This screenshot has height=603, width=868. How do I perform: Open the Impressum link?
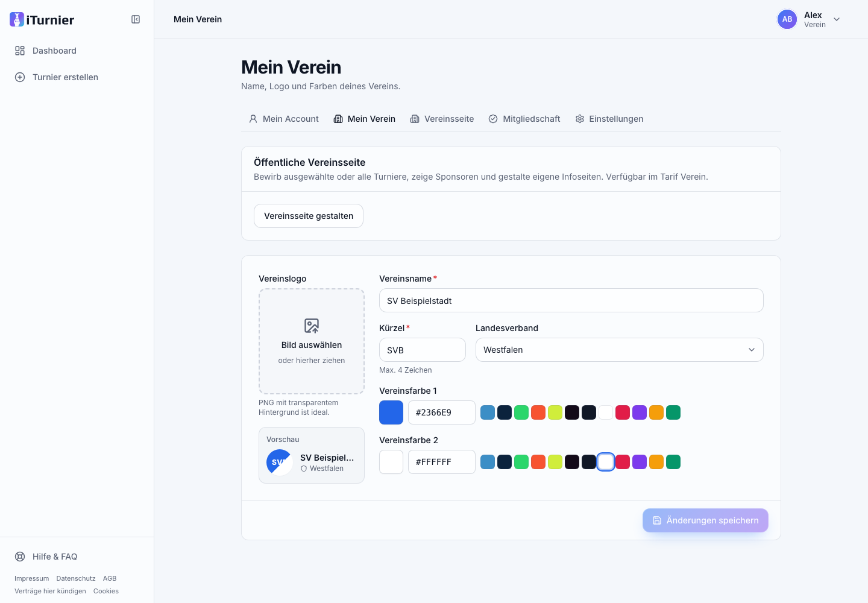click(x=32, y=578)
